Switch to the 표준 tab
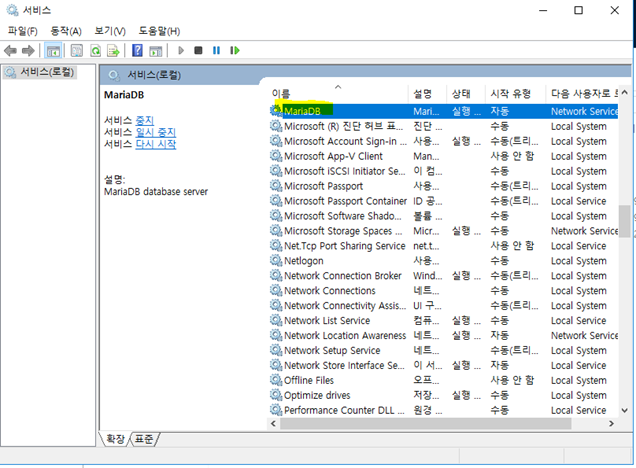The image size is (636, 468). point(144,439)
